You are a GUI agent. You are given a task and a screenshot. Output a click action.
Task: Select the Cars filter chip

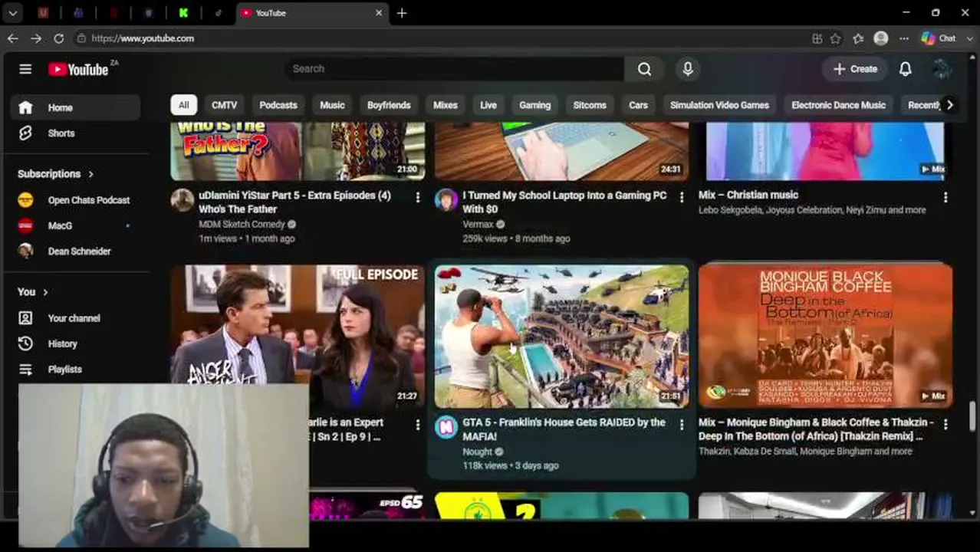(638, 105)
